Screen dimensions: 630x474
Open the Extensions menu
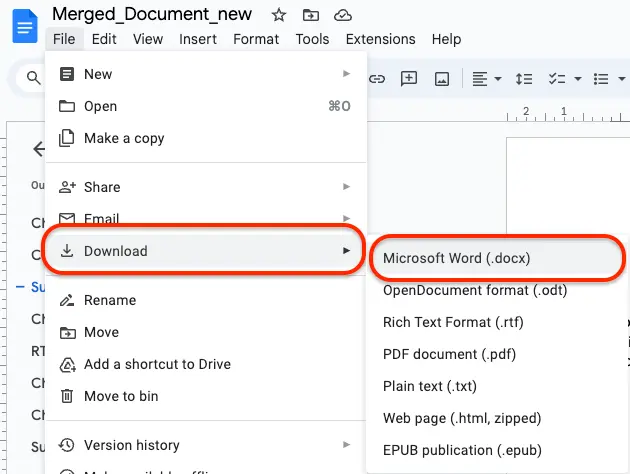tap(380, 39)
